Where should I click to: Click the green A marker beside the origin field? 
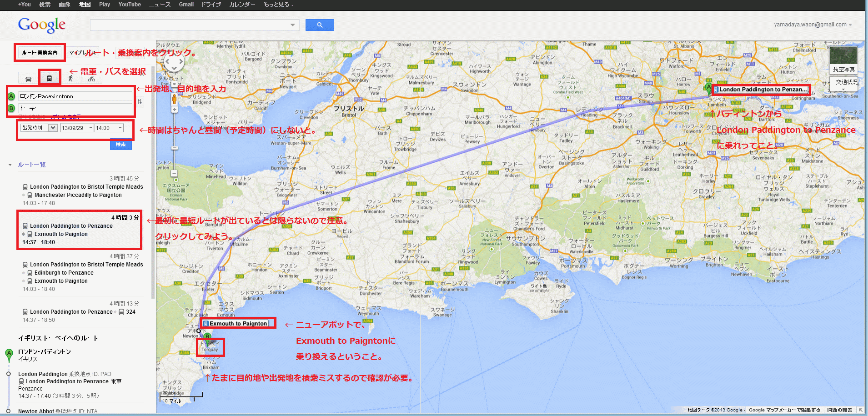12,96
